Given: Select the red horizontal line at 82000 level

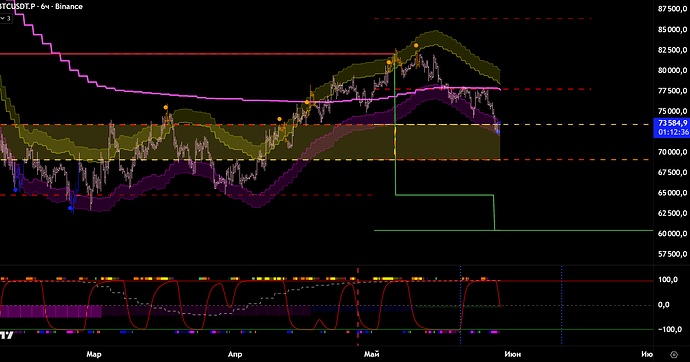Looking at the screenshot, I should (197, 54).
